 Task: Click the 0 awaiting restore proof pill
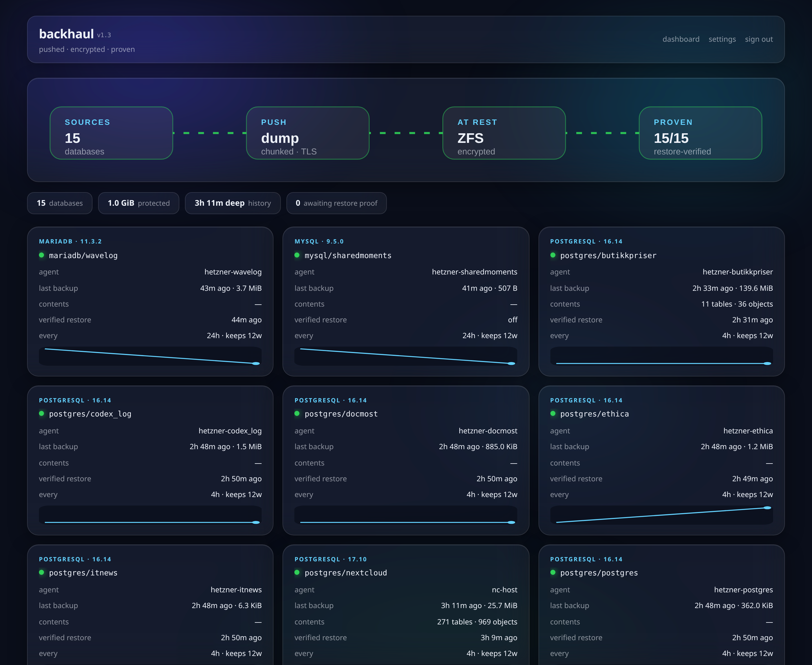click(336, 203)
